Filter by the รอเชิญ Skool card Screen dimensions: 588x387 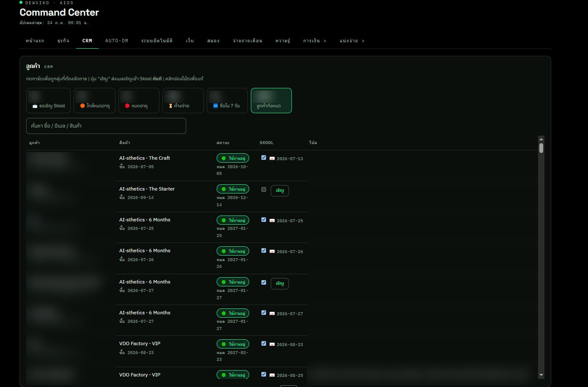click(x=48, y=101)
